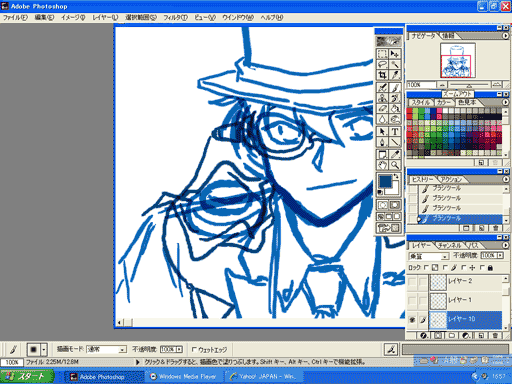Open the Layers panel flyout menu
The image size is (512, 384).
point(506,245)
